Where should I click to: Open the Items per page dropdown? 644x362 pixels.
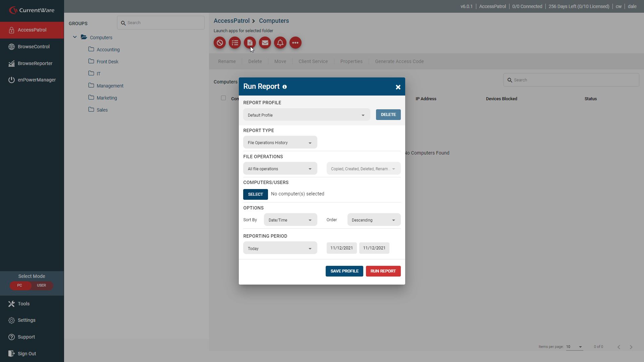pos(574,347)
